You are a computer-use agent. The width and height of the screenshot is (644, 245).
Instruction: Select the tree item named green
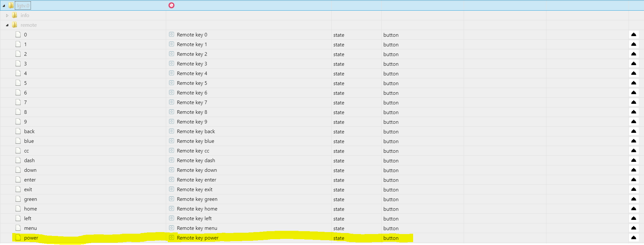point(30,199)
